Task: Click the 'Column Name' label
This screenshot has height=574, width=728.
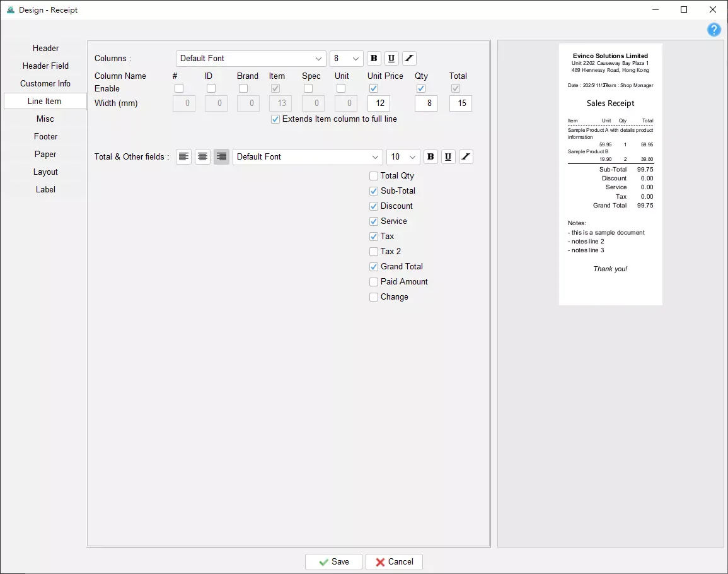Action: click(120, 76)
